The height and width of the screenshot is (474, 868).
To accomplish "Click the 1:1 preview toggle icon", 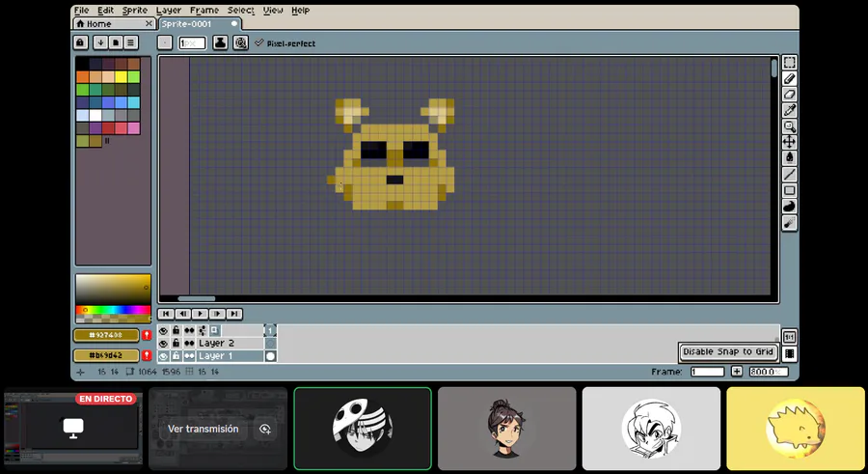I will 789,337.
